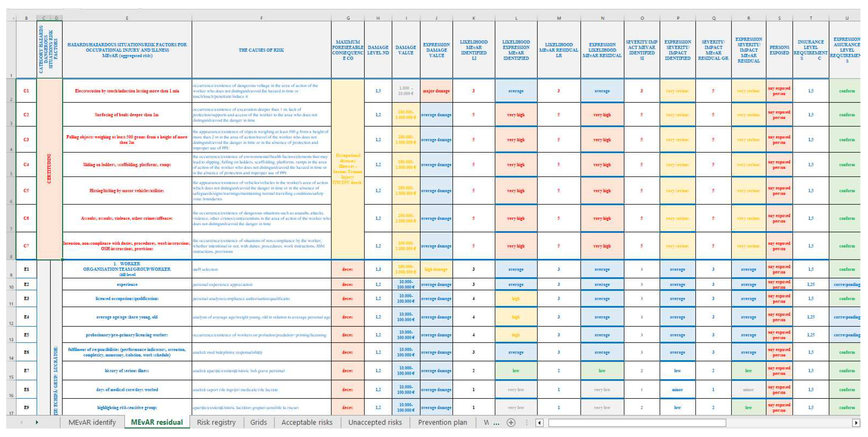Click the 'major damage' colored cell

coord(436,91)
